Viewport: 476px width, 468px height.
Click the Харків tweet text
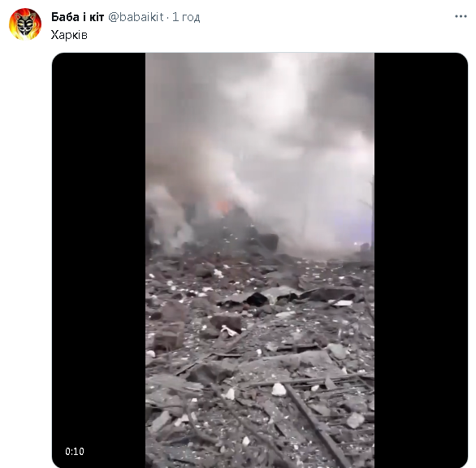(69, 35)
